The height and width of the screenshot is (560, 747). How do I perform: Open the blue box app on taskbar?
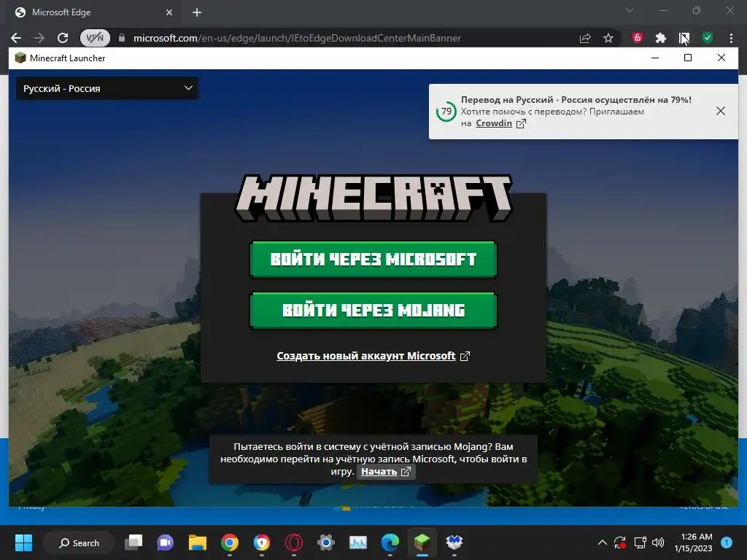click(x=454, y=542)
